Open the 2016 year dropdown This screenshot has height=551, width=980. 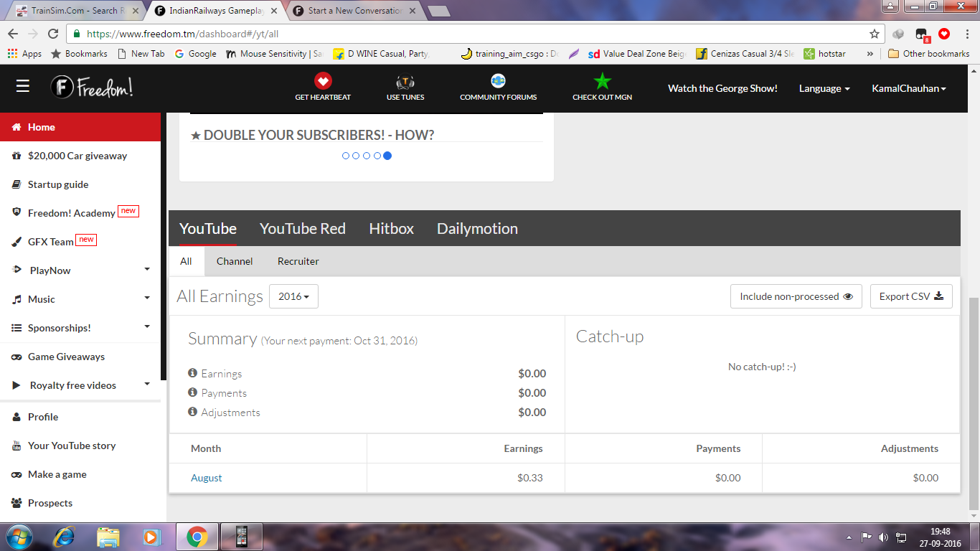(293, 296)
